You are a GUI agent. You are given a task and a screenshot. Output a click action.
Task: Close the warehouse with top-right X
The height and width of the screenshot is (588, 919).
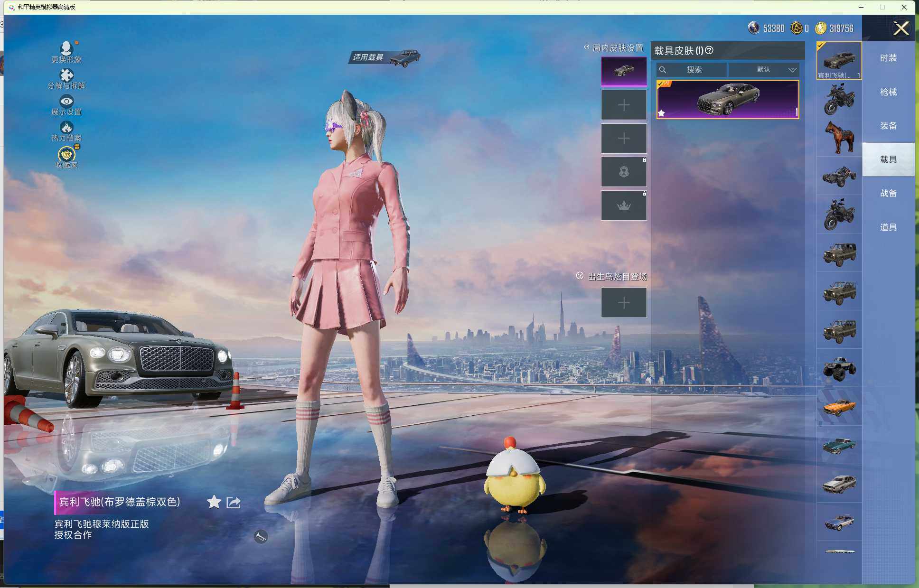tap(901, 28)
